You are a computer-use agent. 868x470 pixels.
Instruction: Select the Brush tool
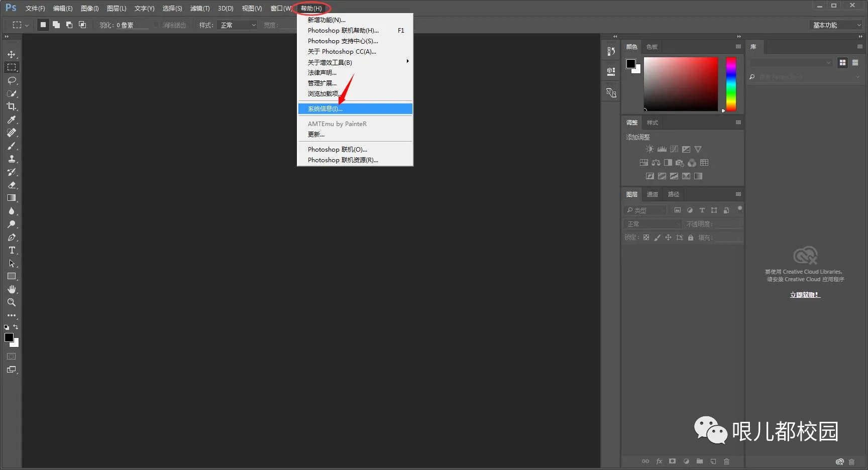point(12,146)
